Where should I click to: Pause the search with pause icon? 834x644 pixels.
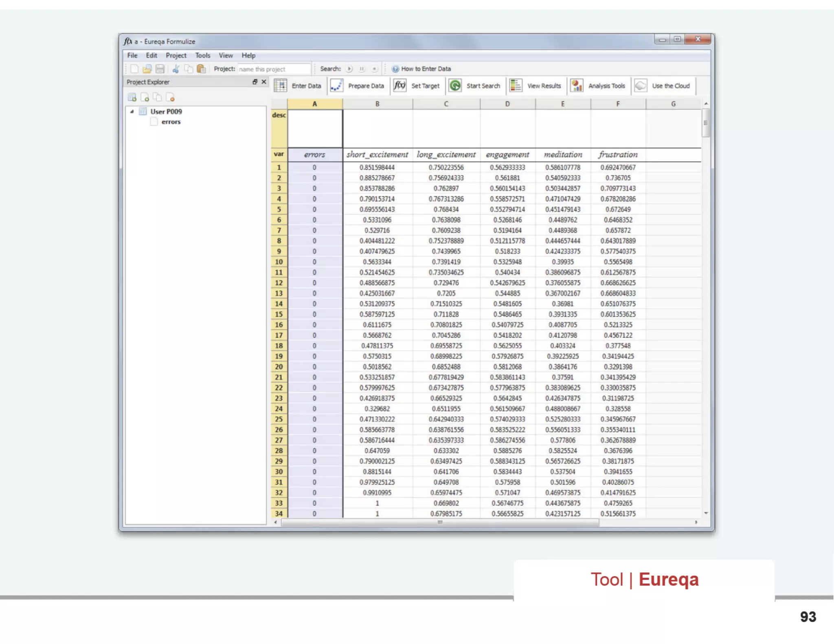tap(362, 69)
